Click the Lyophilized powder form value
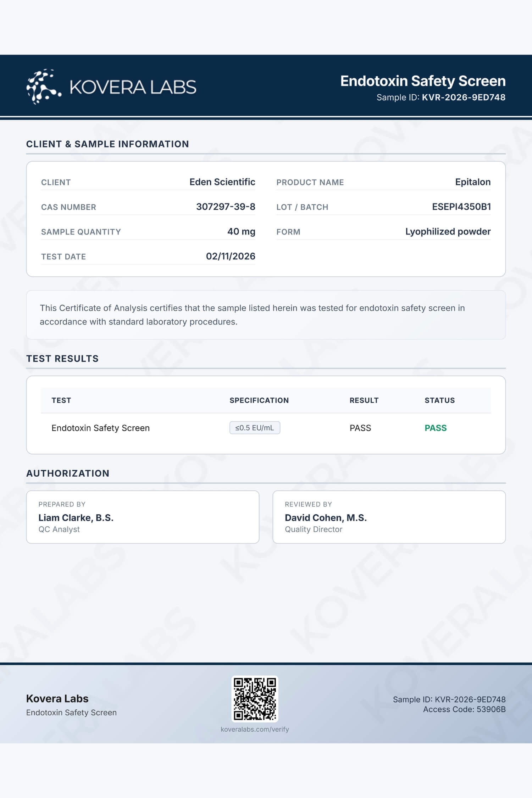The image size is (532, 798). click(448, 232)
